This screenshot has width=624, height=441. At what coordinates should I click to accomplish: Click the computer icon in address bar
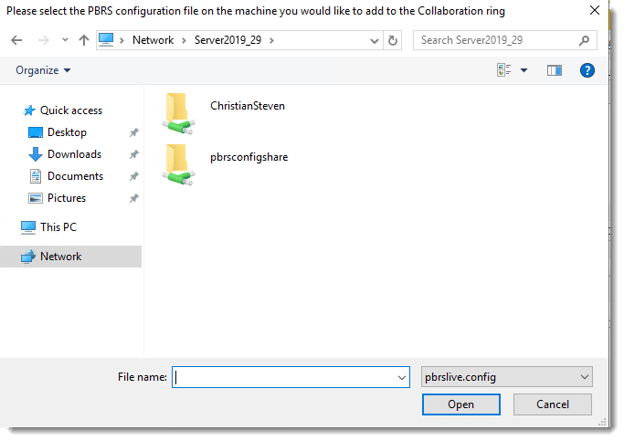tap(106, 40)
